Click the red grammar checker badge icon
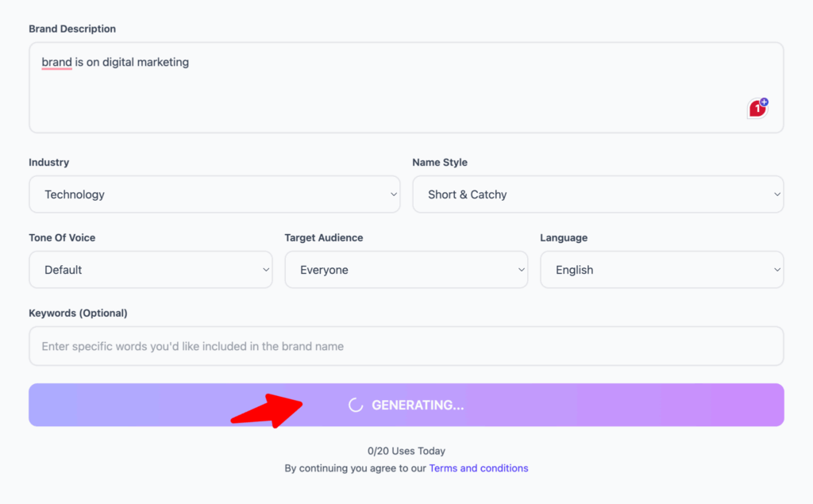Viewport: 813px width, 504px height. [758, 109]
